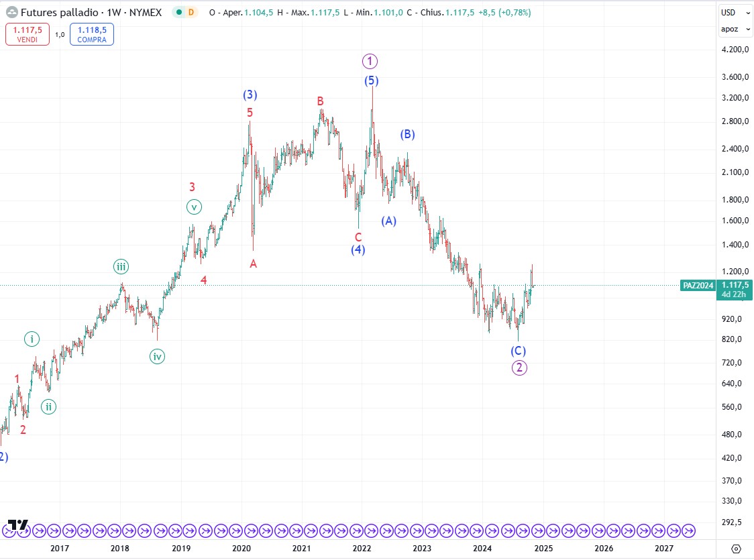Toggle the green market status dot
Image resolution: width=754 pixels, height=560 pixels.
(179, 13)
